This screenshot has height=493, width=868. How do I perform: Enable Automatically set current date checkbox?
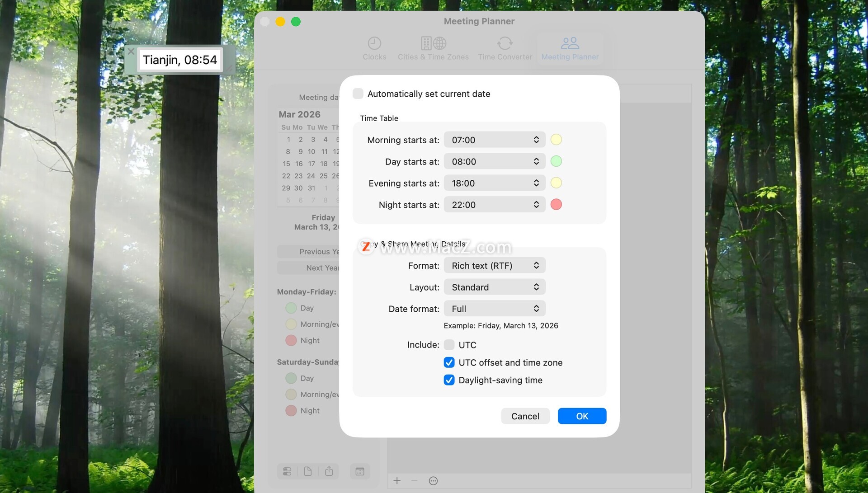(358, 94)
